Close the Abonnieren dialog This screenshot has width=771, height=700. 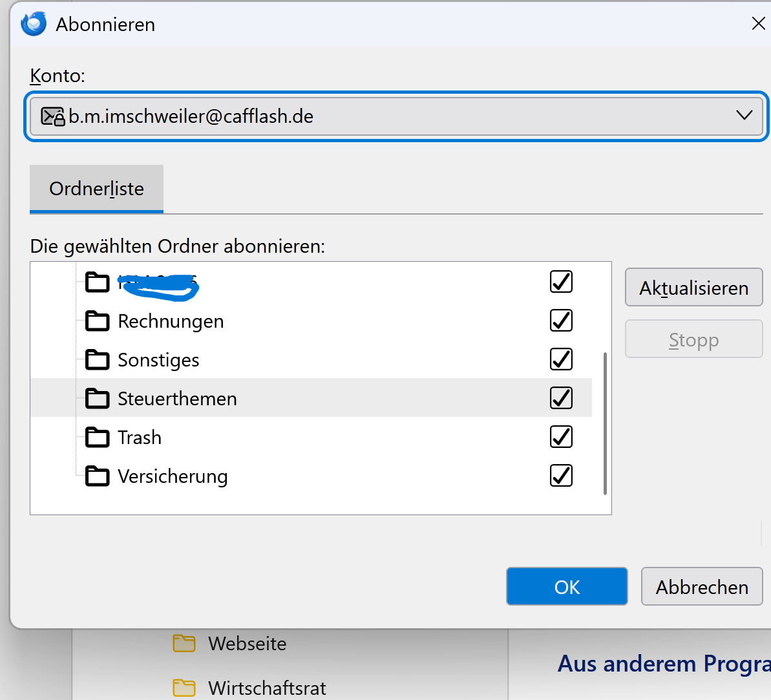click(758, 25)
